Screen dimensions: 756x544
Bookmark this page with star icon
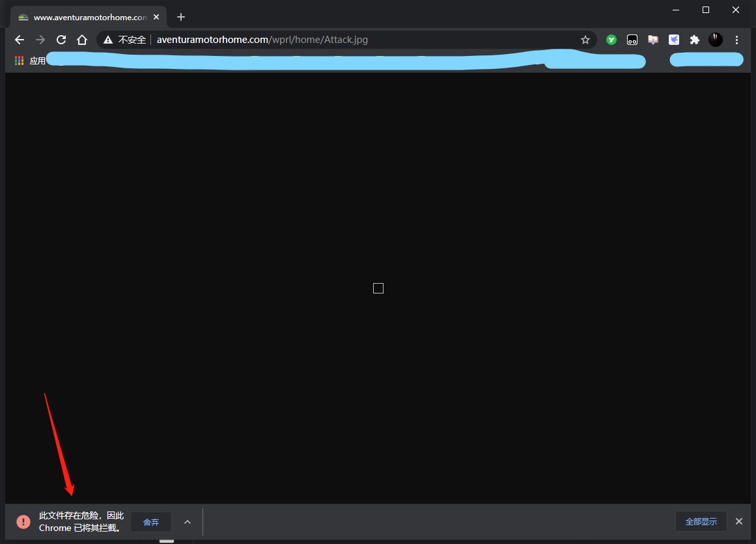585,40
